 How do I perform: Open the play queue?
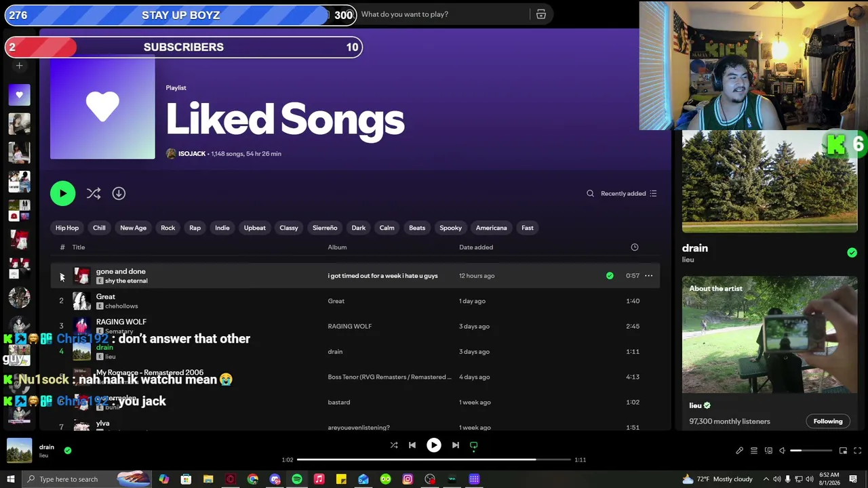[754, 451]
